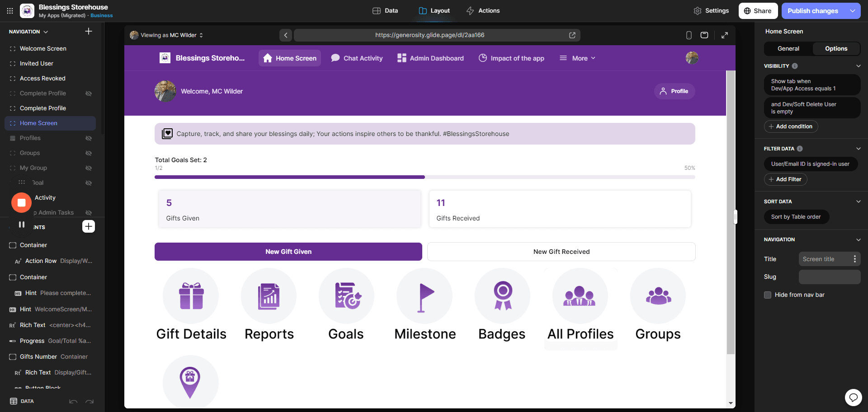The height and width of the screenshot is (412, 868).
Task: Open the Badges ribbon icon
Action: (503, 296)
